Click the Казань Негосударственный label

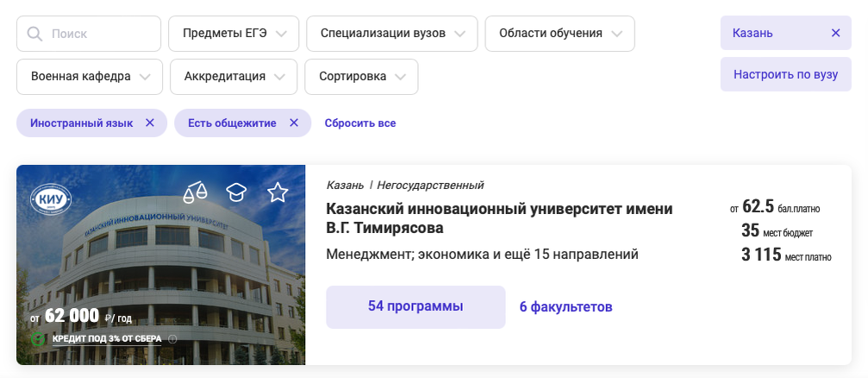[x=405, y=186]
